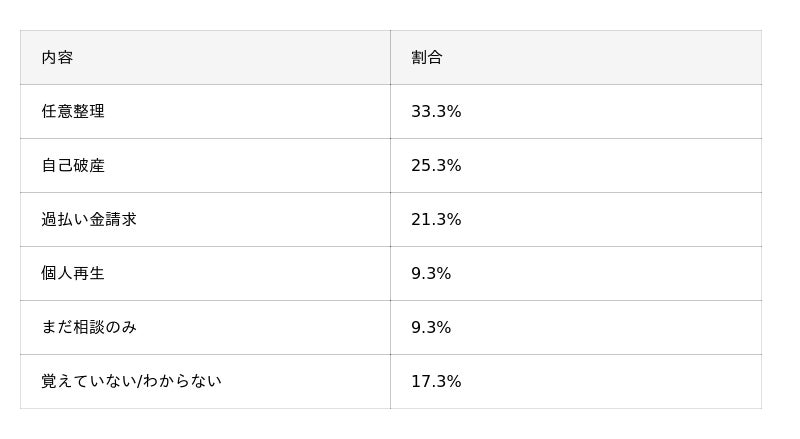This screenshot has width=800, height=439.
Task: Select the 自己破産 cell
Action: (73, 166)
